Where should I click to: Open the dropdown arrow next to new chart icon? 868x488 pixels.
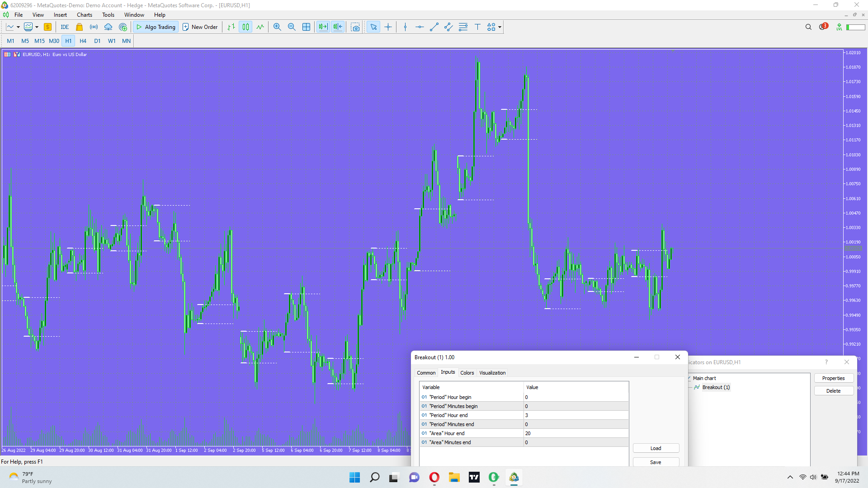coord(18,27)
